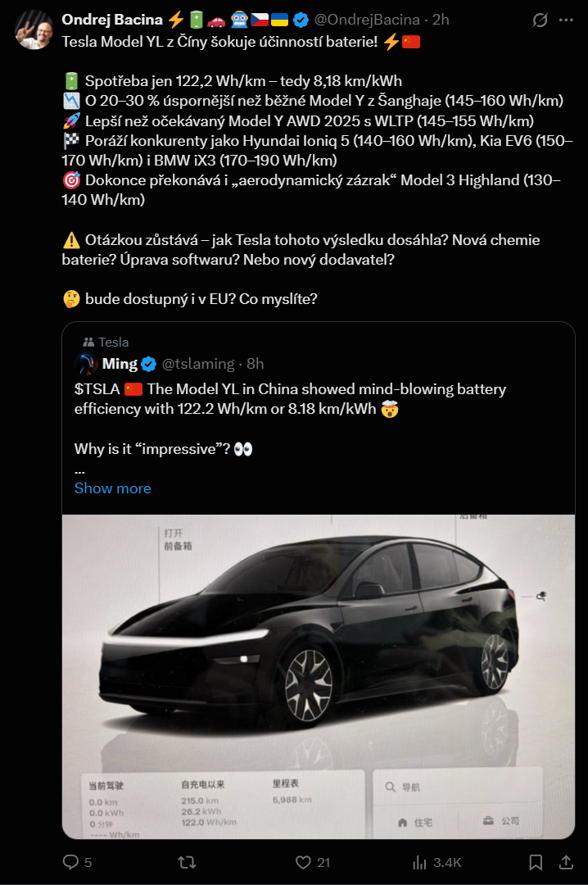Click the 8h quoted post timestamp
588x885 pixels.
pos(254,364)
